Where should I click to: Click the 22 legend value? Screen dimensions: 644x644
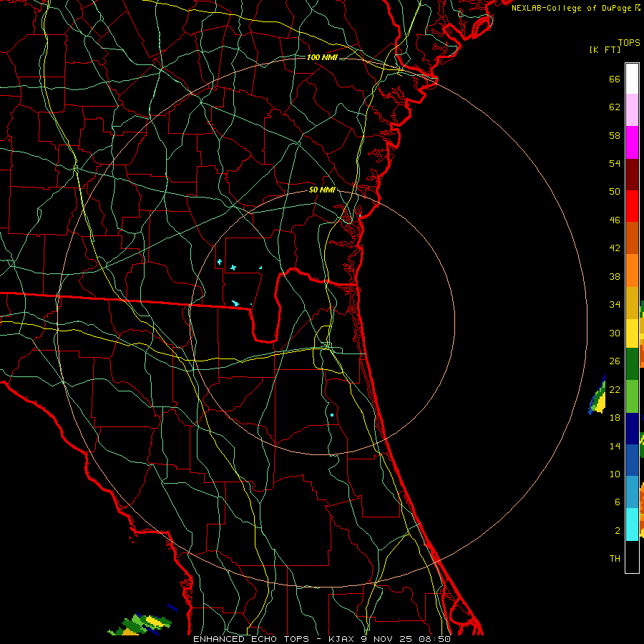(615, 389)
